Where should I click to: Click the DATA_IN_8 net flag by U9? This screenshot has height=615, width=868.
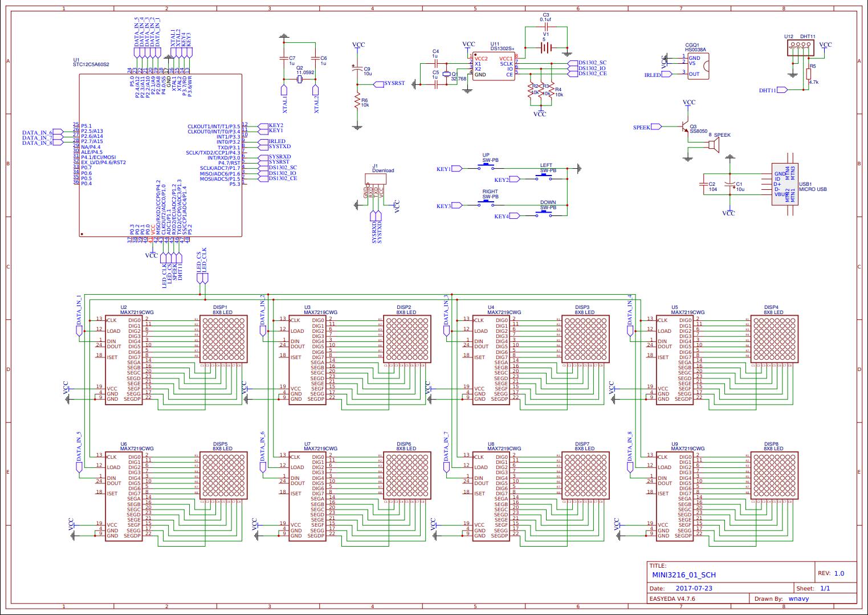[630, 453]
